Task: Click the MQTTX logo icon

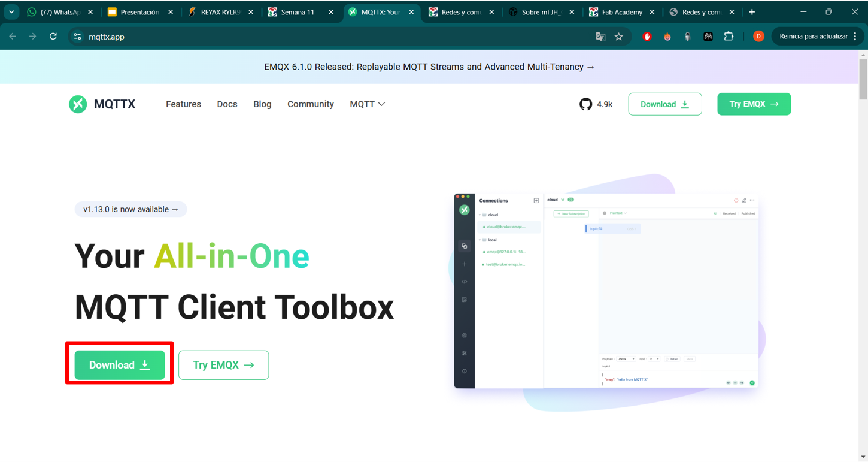Action: click(x=78, y=104)
